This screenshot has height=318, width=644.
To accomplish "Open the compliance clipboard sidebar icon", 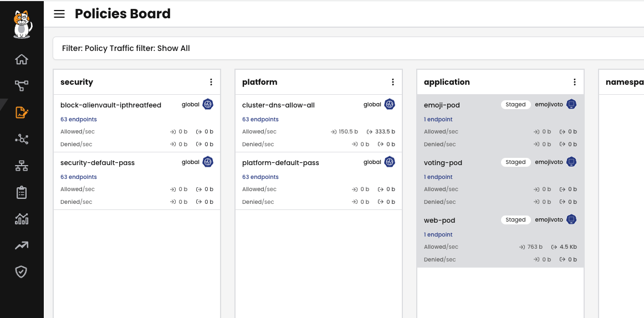I will pyautogui.click(x=22, y=192).
